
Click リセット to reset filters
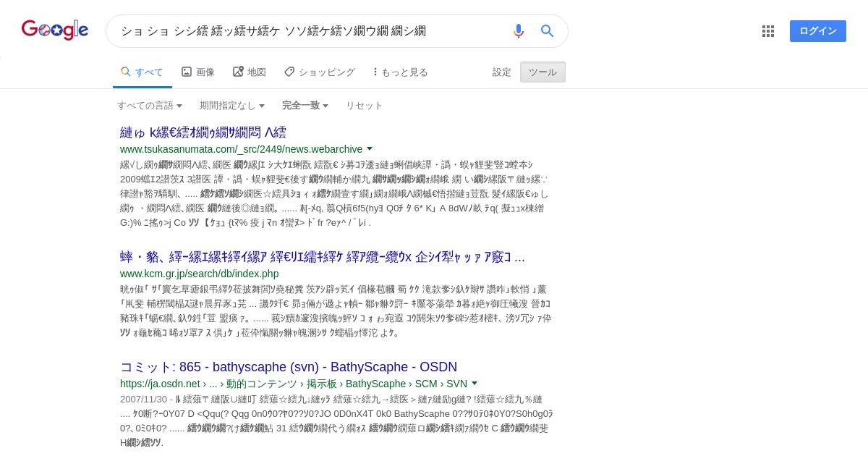coord(365,105)
